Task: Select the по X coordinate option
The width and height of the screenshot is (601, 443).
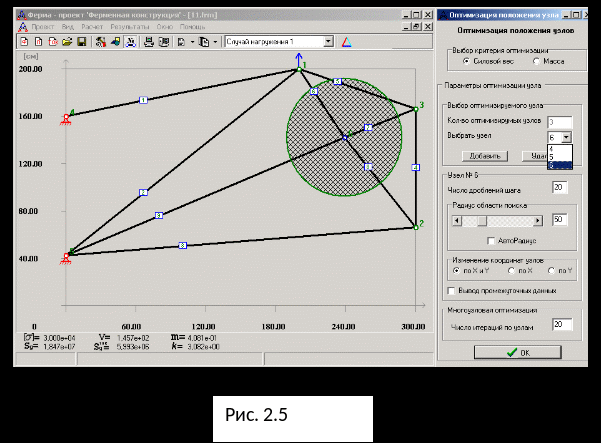Action: (x=511, y=271)
